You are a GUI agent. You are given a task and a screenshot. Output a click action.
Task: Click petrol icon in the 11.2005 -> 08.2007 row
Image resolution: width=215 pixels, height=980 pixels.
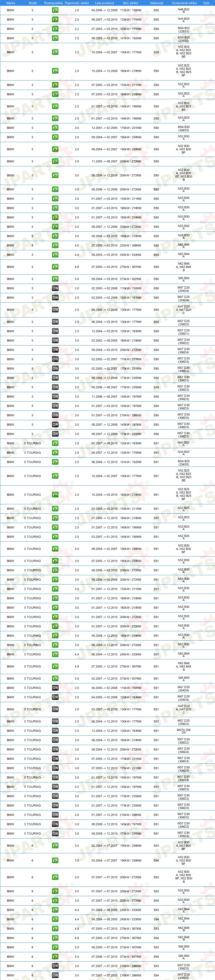(55, 161)
